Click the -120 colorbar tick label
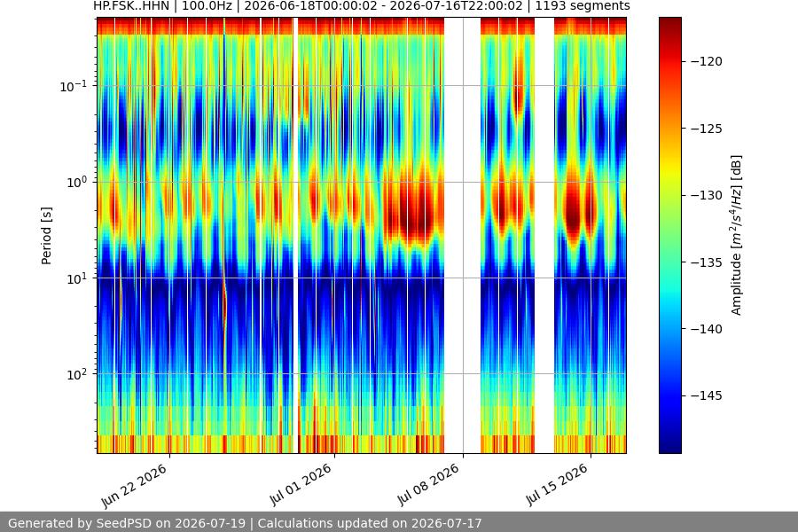The image size is (798, 532). (x=707, y=61)
